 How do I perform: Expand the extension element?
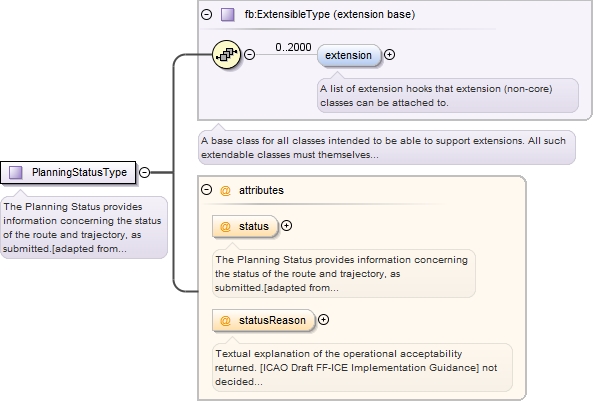point(389,55)
